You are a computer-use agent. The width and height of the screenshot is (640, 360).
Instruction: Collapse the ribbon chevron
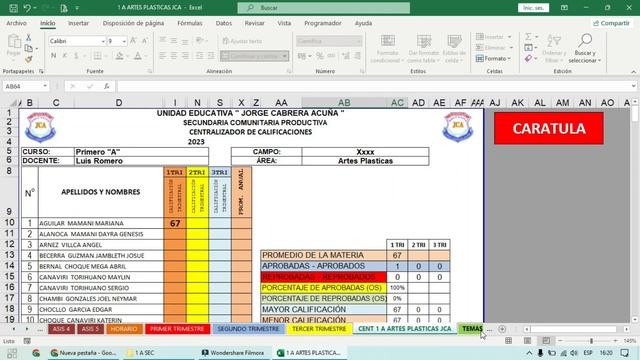tap(633, 72)
